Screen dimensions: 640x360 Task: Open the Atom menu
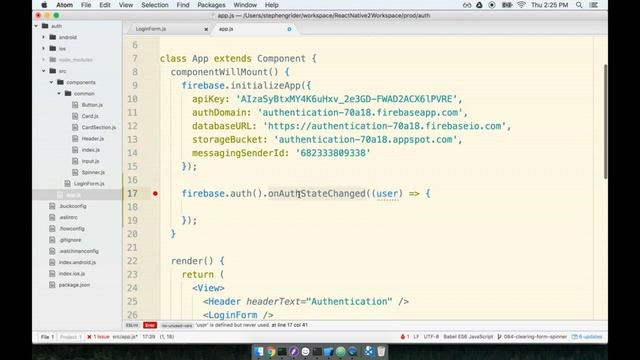pyautogui.click(x=64, y=5)
